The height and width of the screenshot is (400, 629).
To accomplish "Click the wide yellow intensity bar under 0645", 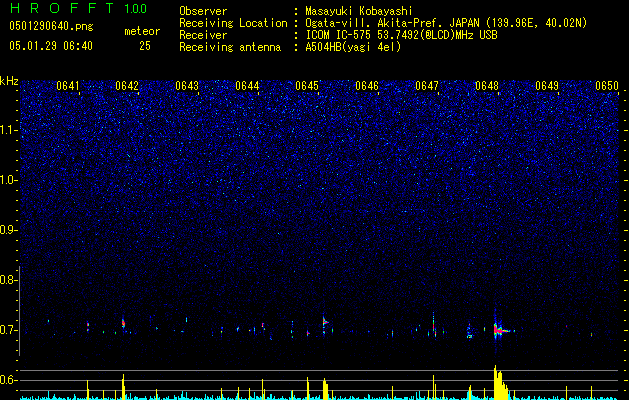I will (x=325, y=389).
